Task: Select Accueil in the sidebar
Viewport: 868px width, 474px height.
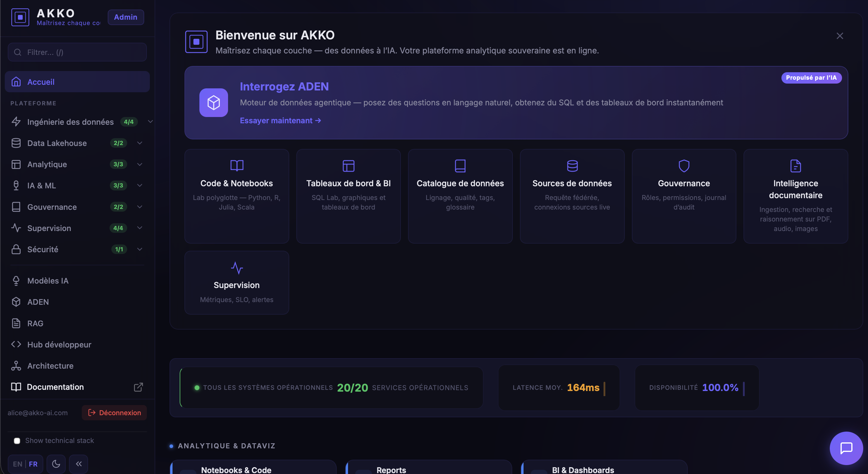Action: point(77,81)
